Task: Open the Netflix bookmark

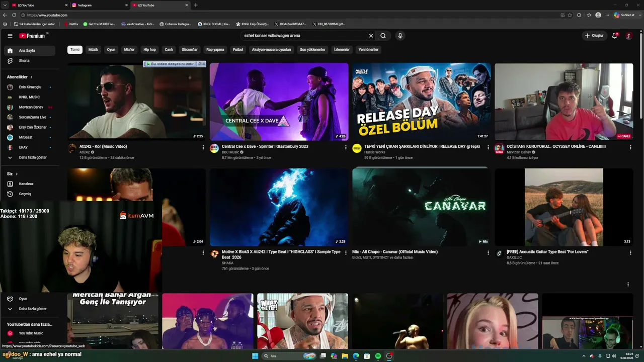Action: [71, 24]
